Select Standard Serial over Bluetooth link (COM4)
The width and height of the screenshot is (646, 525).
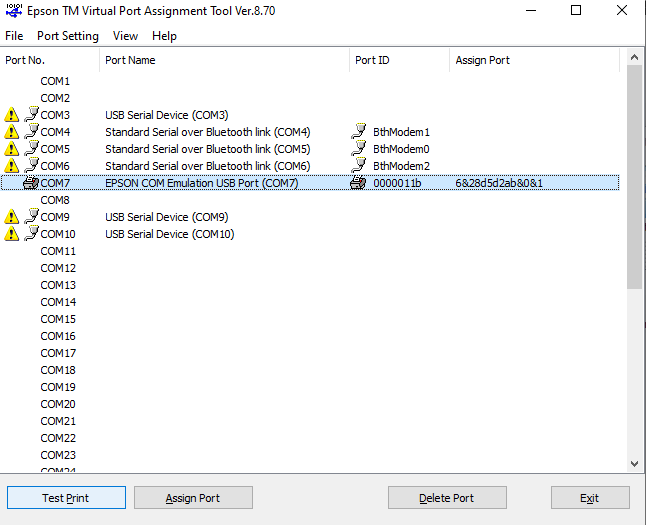point(208,132)
